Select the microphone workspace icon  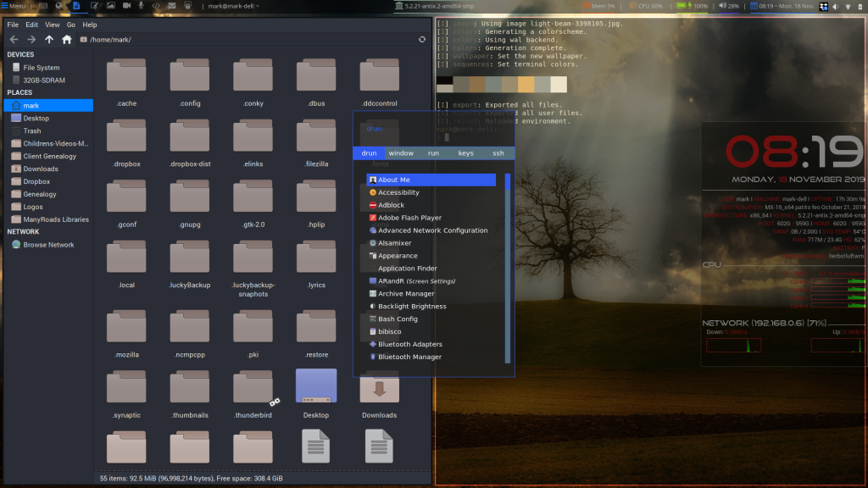point(142,6)
